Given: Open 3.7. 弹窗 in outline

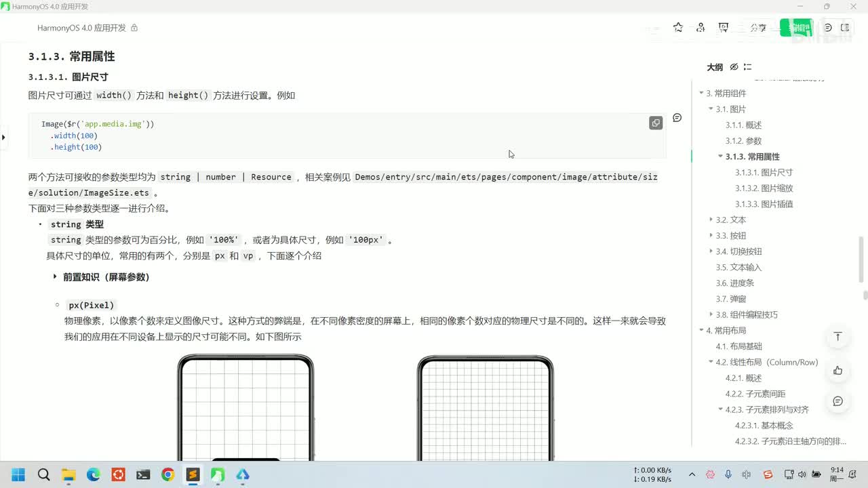Looking at the screenshot, I should click(x=730, y=299).
